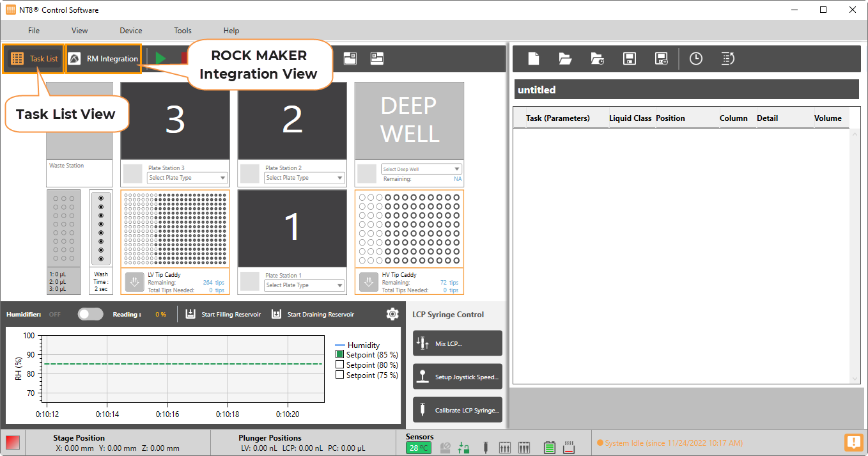Click the LV Tip Caddy tip grid
Image resolution: width=868 pixels, height=456 pixels.
coord(175,229)
